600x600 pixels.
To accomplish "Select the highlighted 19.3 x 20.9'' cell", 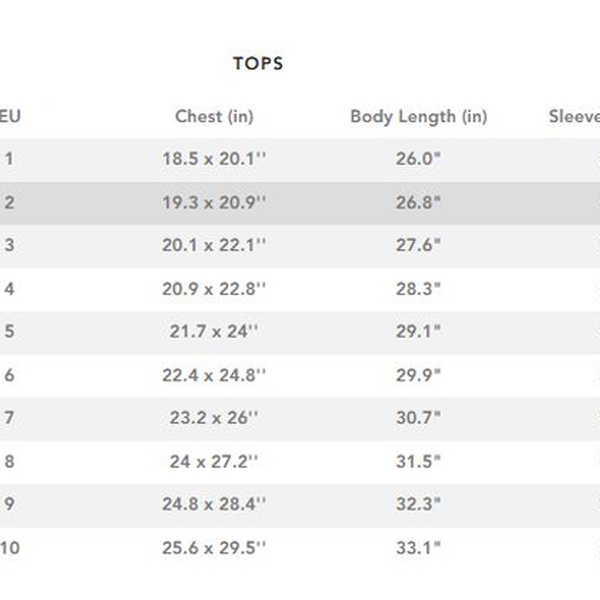I will (x=214, y=202).
